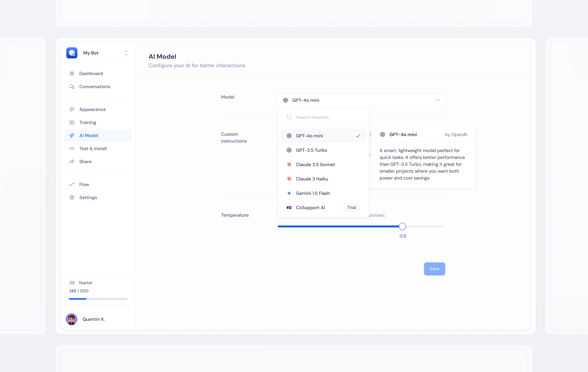This screenshot has width=588, height=372.
Task: Click the Starter usage progress bar
Action: pos(98,299)
